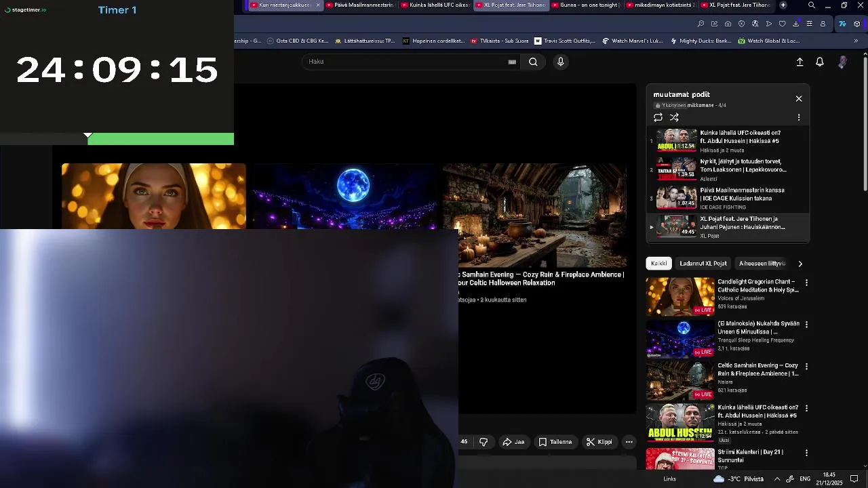Open Mighty Ducks bookmark
868x488 pixels.
click(x=701, y=41)
